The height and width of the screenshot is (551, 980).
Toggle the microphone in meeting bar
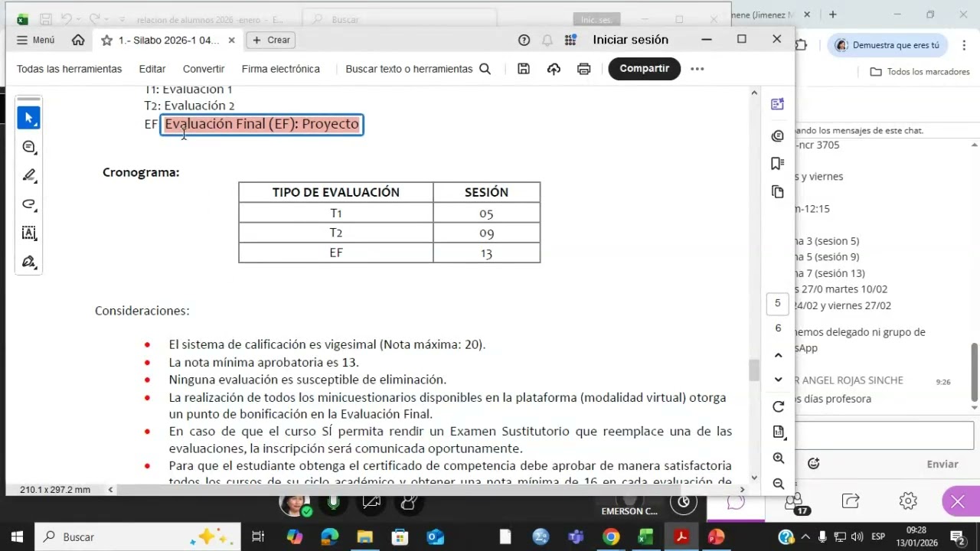pyautogui.click(x=334, y=503)
